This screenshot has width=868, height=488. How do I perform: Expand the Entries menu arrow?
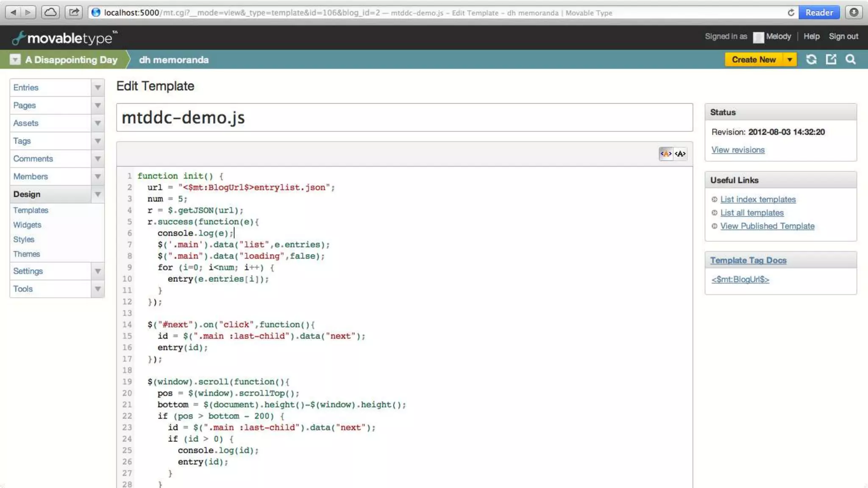(x=97, y=87)
